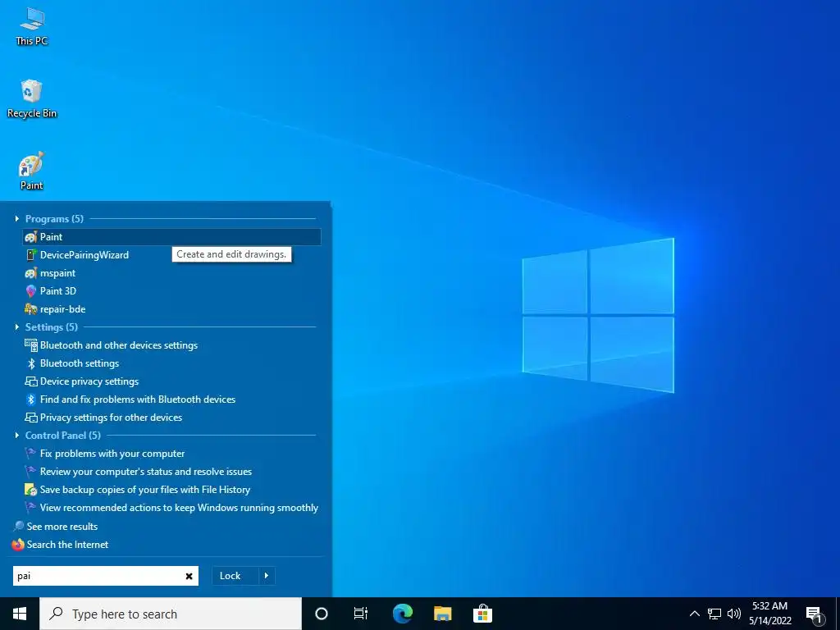Viewport: 840px width, 630px height.
Task: Open Device privacy settings result
Action: [x=172, y=381]
